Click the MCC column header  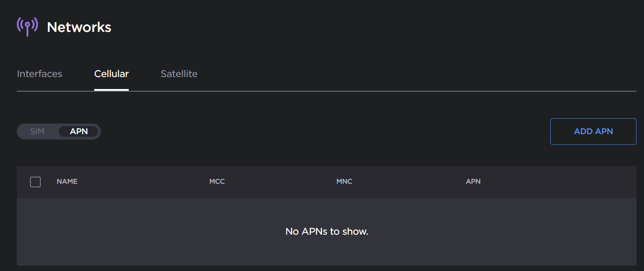pyautogui.click(x=217, y=182)
